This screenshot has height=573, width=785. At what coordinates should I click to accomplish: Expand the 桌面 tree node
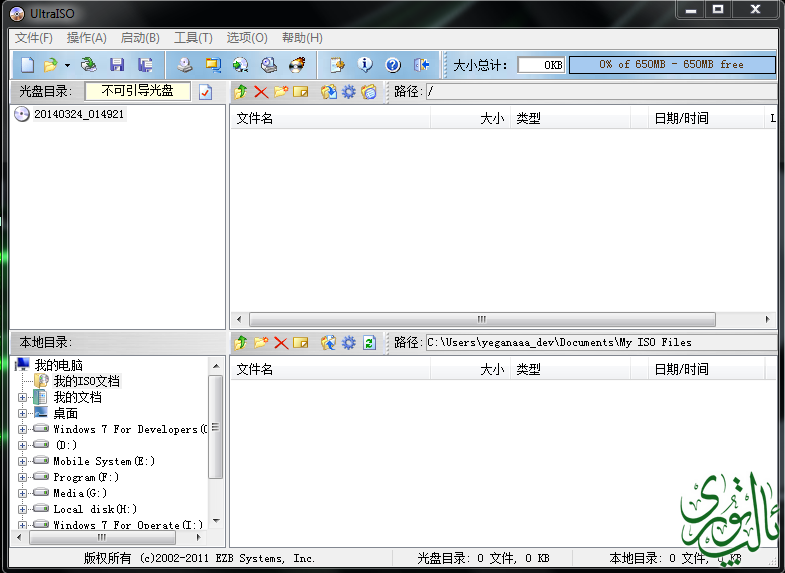click(x=22, y=413)
